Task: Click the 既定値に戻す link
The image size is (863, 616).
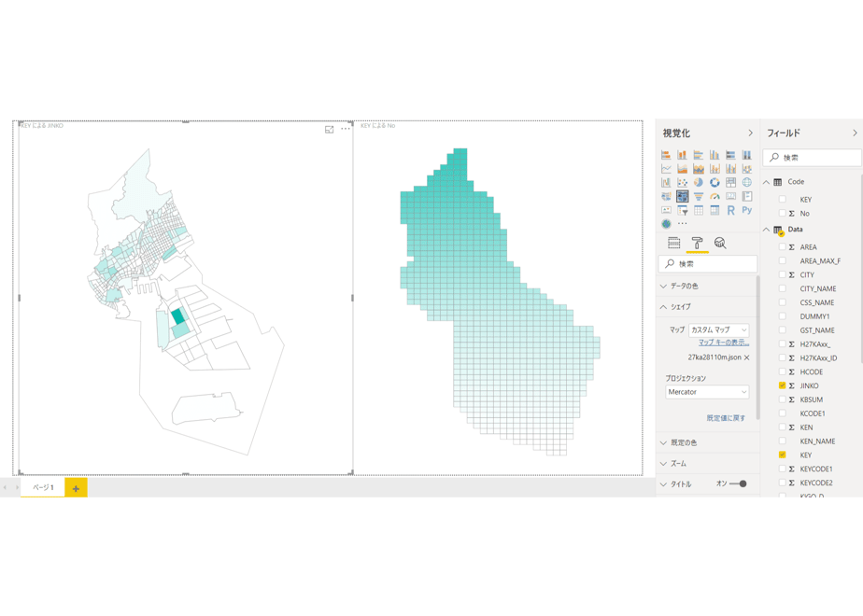Action: coord(726,418)
